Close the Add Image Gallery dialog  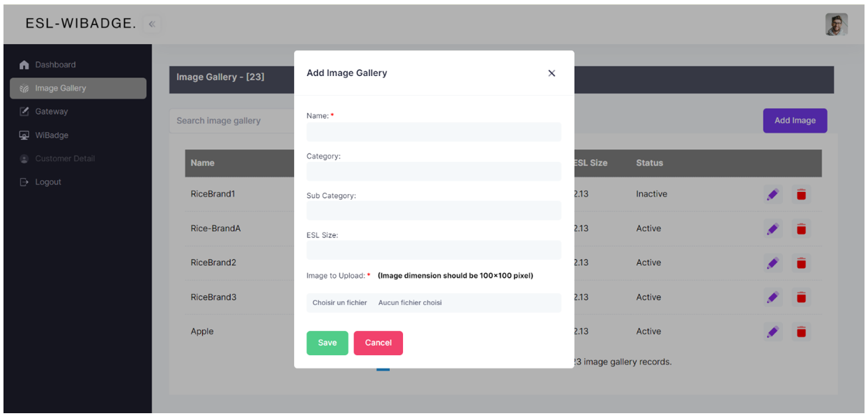click(x=551, y=73)
